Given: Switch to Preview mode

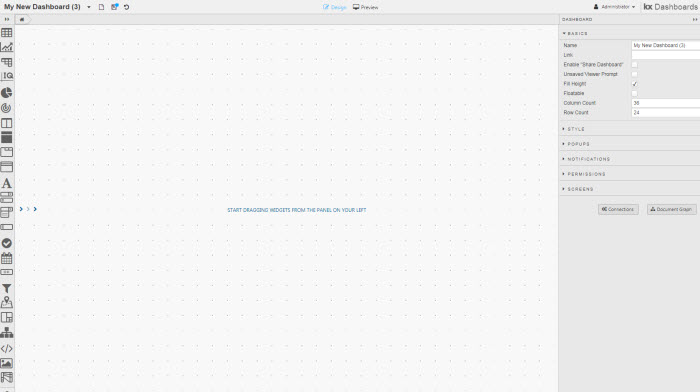Looking at the screenshot, I should pos(365,7).
